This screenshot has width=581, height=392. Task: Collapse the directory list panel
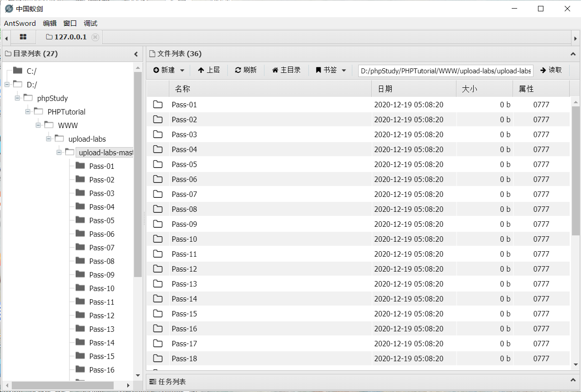136,54
